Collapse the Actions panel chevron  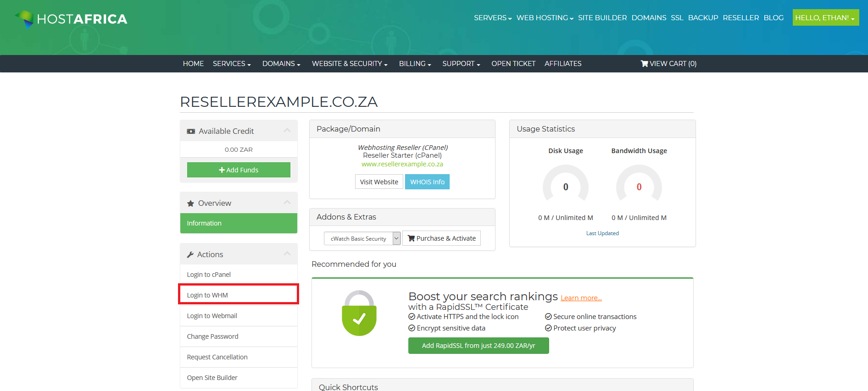coord(287,254)
